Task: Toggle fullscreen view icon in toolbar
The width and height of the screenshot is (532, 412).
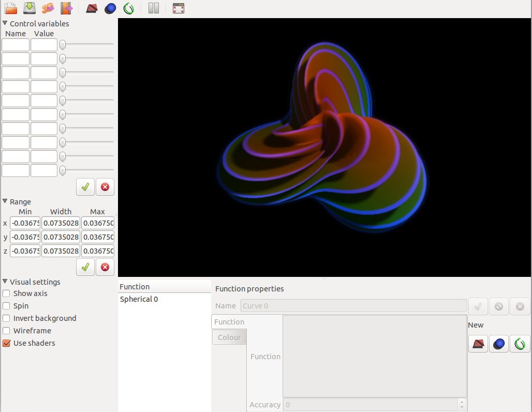Action: (x=179, y=8)
